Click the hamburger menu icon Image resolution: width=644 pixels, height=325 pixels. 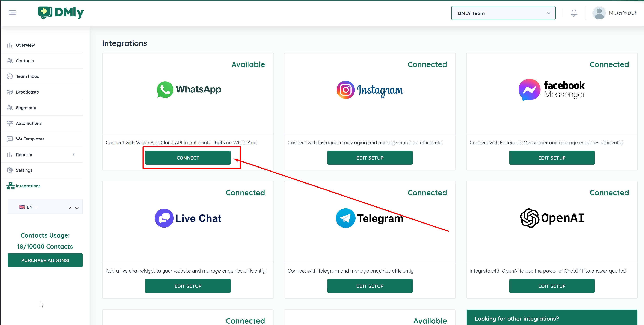(x=12, y=13)
